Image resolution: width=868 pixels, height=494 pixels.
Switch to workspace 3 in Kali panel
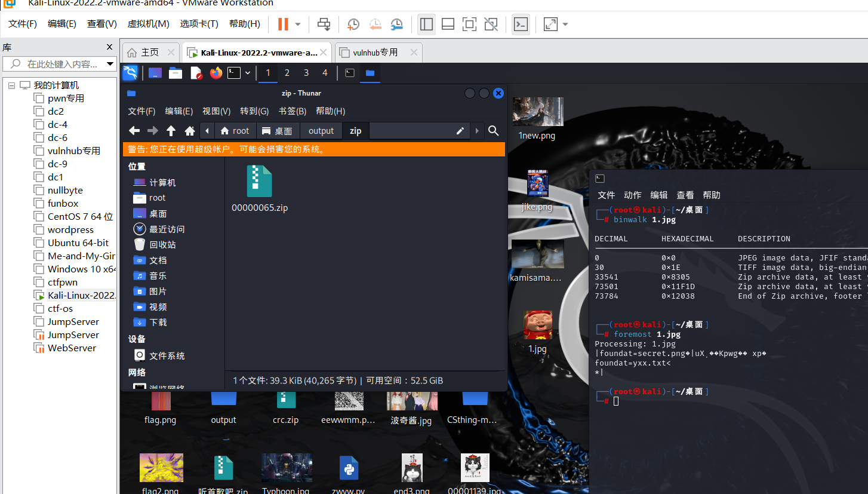[x=306, y=73]
